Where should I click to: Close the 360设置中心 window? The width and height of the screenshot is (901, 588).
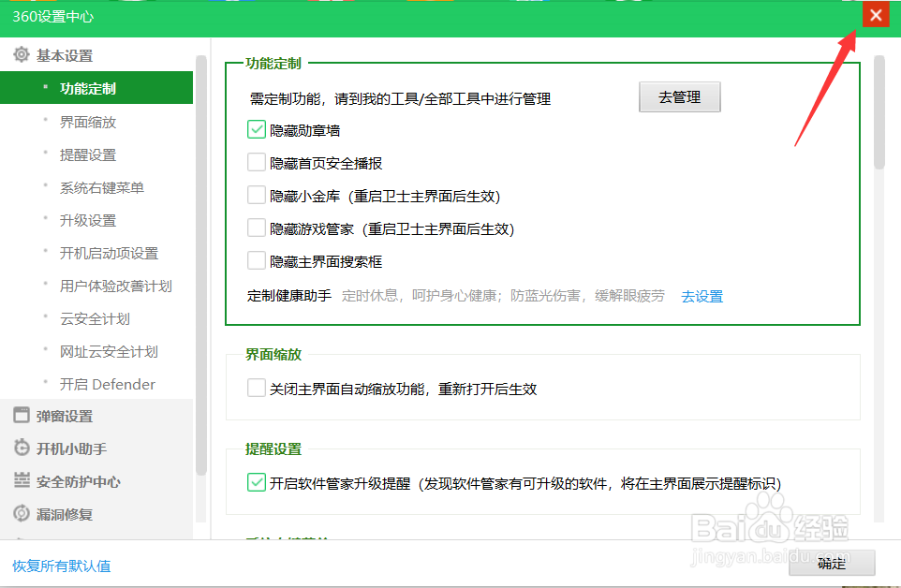876,15
